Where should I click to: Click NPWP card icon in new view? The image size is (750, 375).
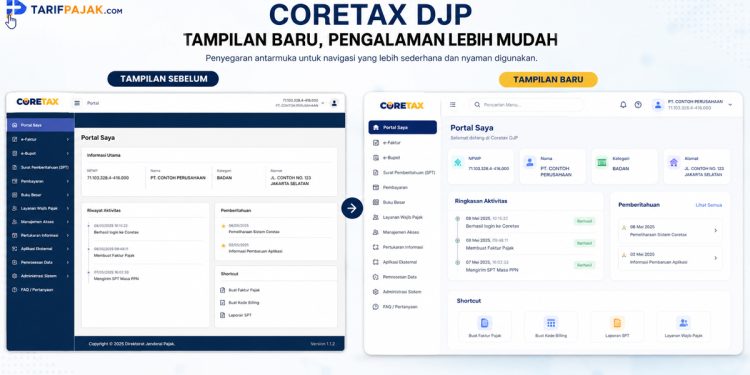[x=458, y=162]
